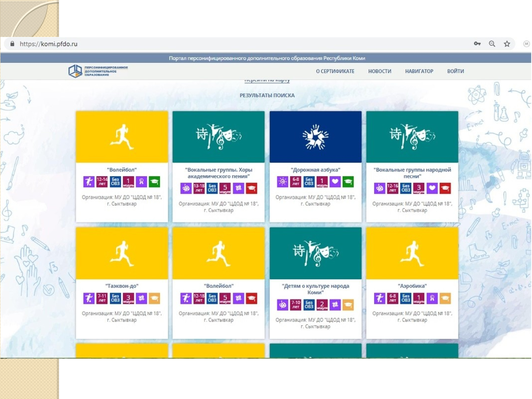The image size is (532, 399).
Task: Click the orange graduation cap icon on Аэробика card
Action: tap(445, 298)
